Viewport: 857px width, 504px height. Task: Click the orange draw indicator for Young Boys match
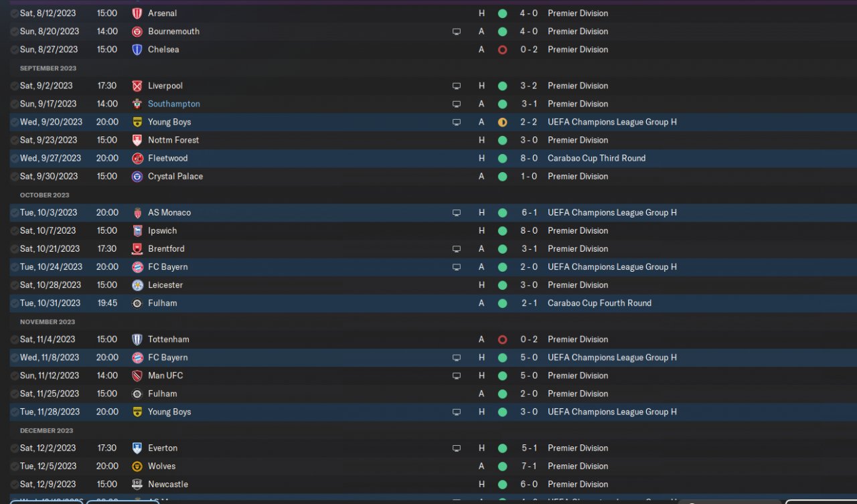(x=502, y=122)
